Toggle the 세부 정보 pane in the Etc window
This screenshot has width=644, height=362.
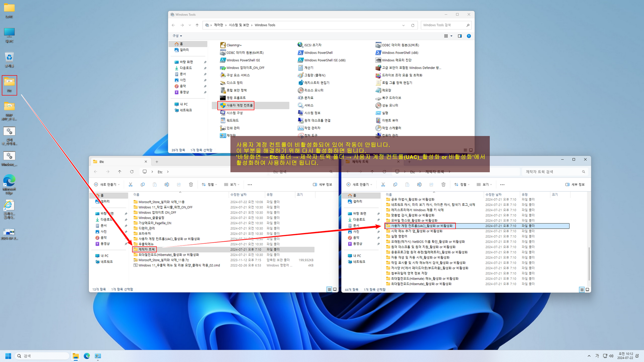(x=322, y=185)
